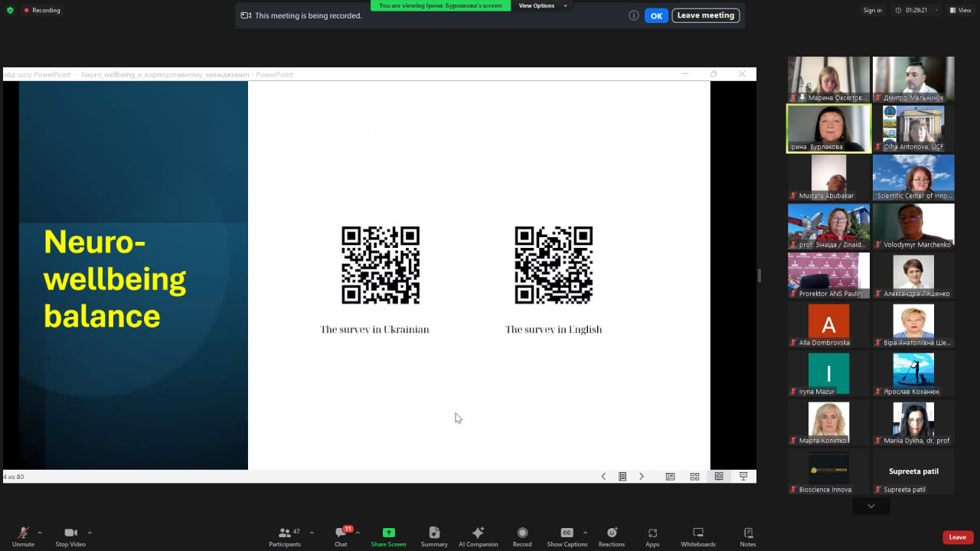980x551 pixels.
Task: Open Notes
Action: click(748, 536)
